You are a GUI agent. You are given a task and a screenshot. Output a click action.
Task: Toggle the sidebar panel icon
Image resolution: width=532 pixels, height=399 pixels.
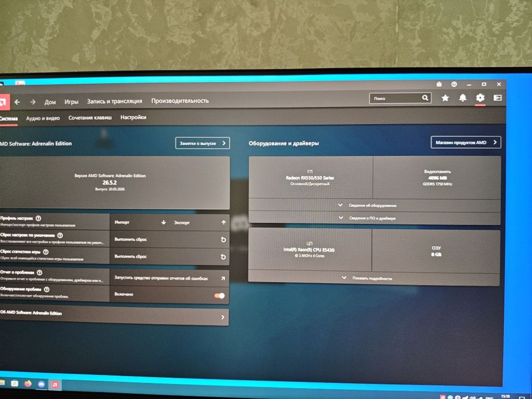point(497,97)
